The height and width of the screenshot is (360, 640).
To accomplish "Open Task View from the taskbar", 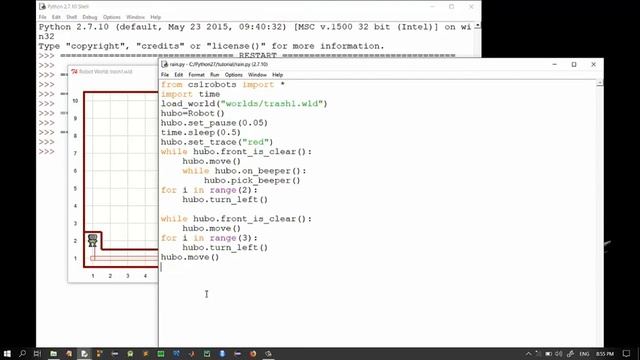I will (37, 353).
